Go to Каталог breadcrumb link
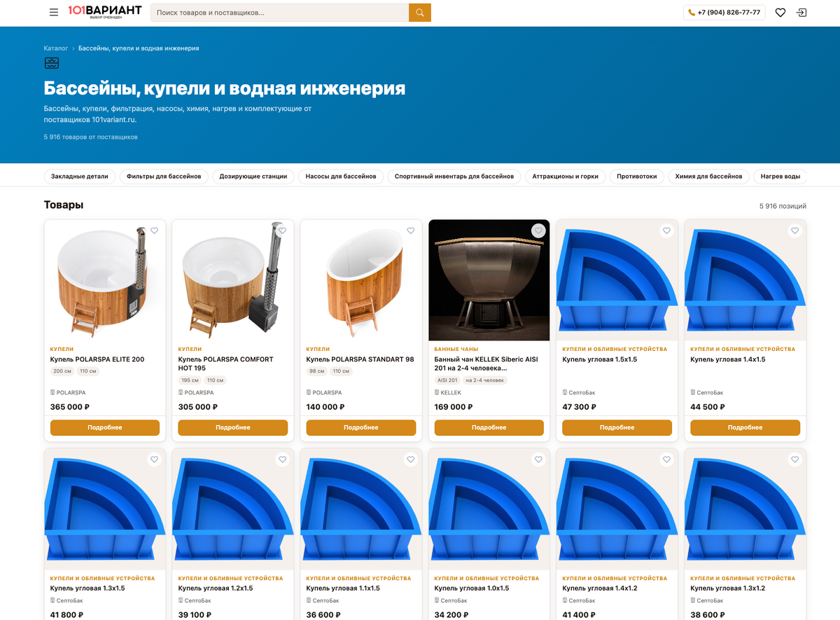The height and width of the screenshot is (620, 840). [x=56, y=48]
